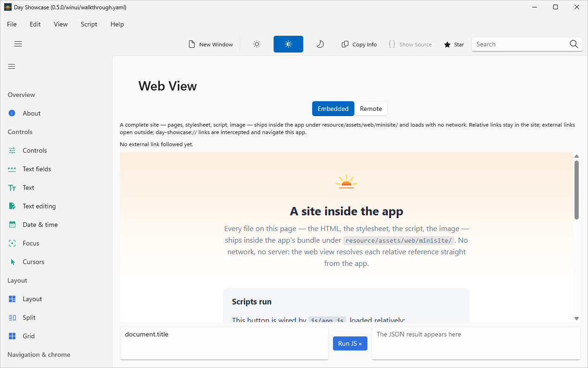Switch to light theme sun icon

click(x=257, y=44)
